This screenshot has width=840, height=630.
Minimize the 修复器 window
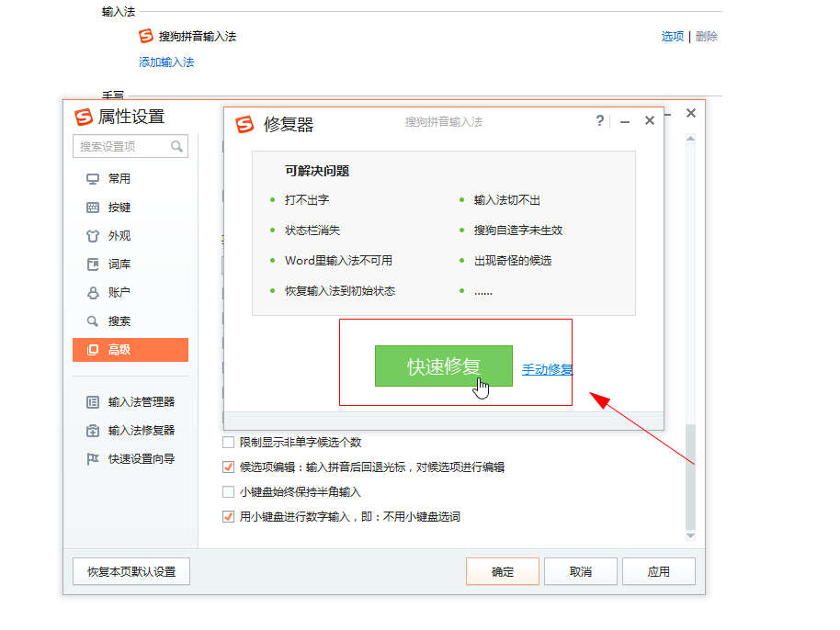click(625, 122)
